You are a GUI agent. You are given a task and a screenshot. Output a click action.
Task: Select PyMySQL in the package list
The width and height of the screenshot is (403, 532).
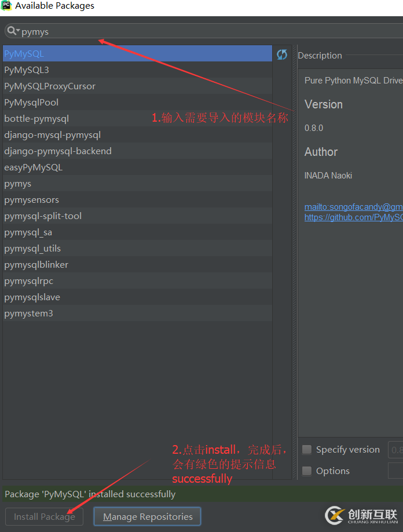tap(137, 54)
